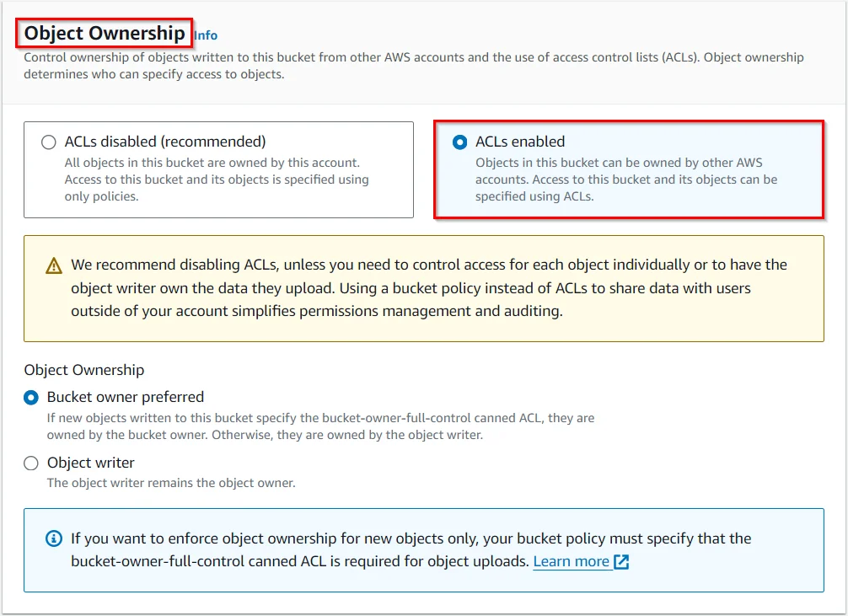Open the Info link beside Object Ownership
The image size is (848, 616).
point(206,35)
